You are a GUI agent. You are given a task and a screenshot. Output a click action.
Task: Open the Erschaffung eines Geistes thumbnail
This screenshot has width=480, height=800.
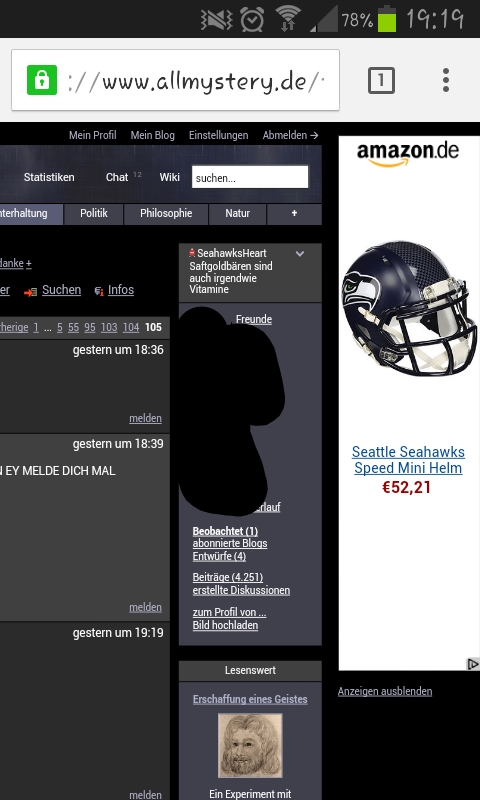click(250, 745)
